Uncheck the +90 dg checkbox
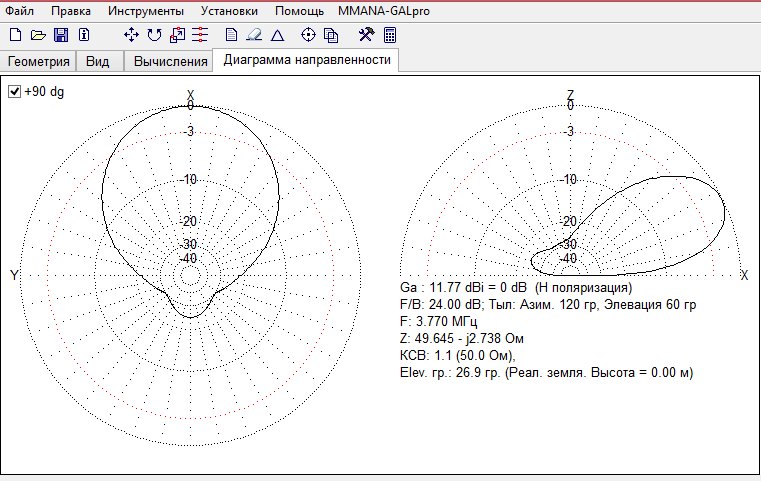The image size is (761, 481). [15, 91]
